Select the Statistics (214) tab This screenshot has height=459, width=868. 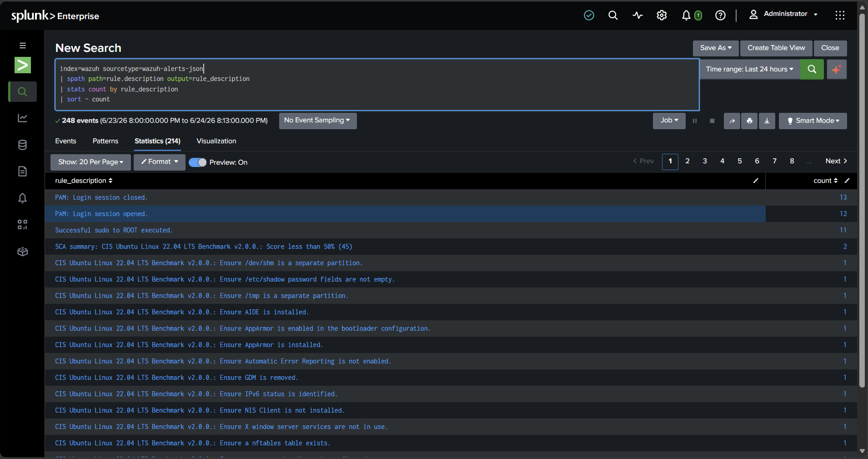[157, 141]
